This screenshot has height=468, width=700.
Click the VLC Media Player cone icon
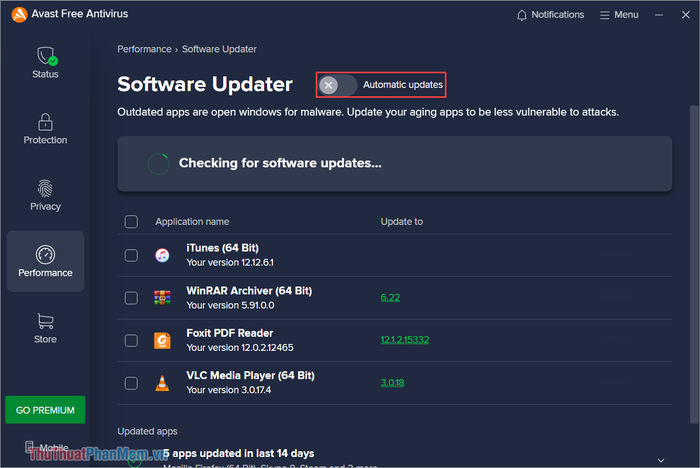162,383
